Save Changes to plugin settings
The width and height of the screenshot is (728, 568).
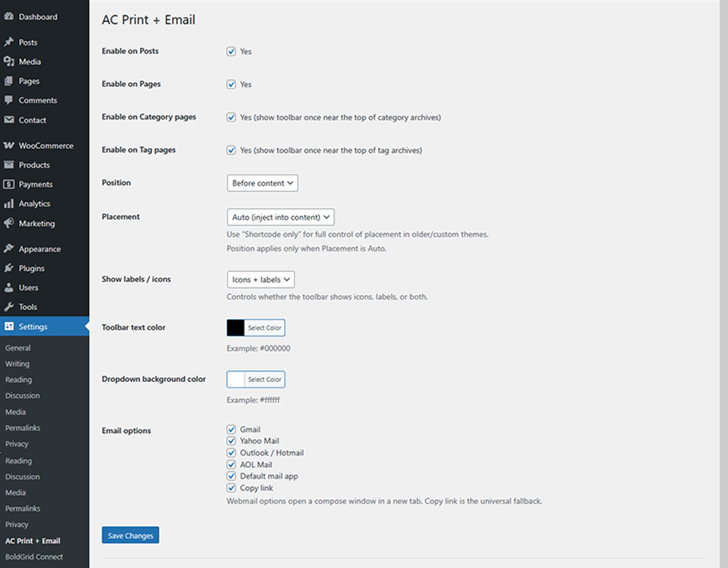[130, 535]
